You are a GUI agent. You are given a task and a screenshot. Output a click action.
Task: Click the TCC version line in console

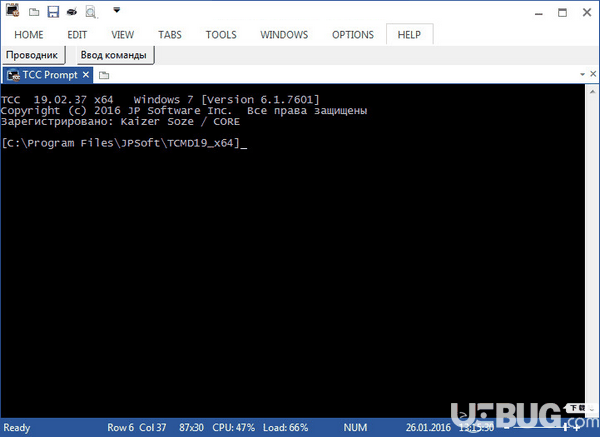tap(160, 100)
